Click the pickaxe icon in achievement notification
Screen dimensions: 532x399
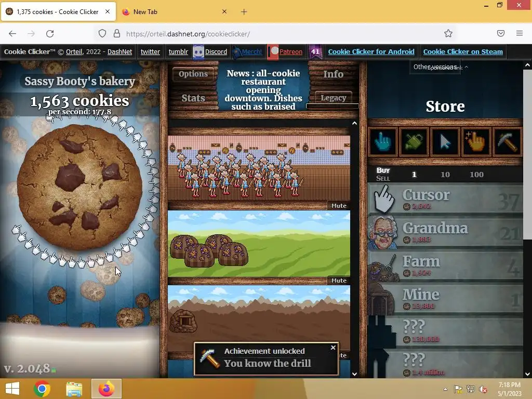210,358
